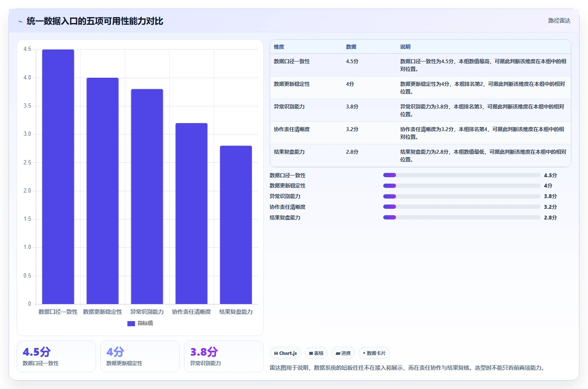Toggle the 指标值 legend swatch
This screenshot has height=389, width=588.
pos(131,324)
